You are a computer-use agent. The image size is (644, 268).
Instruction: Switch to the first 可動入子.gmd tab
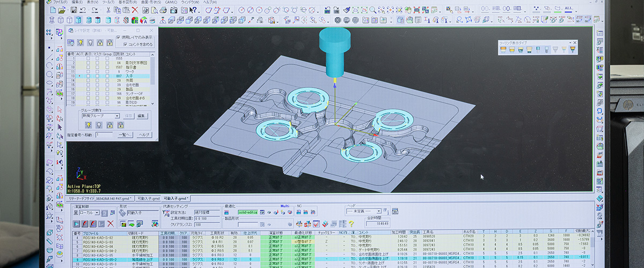pos(148,198)
